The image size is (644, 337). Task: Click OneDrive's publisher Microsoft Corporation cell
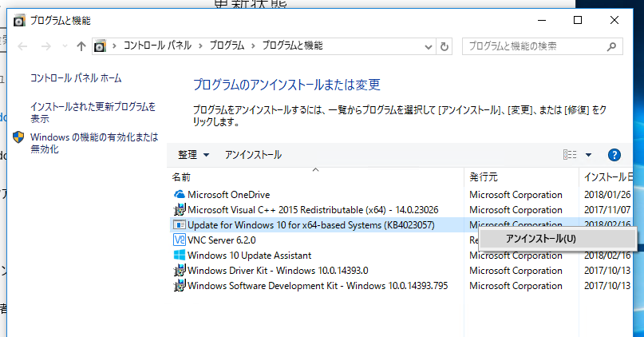516,195
